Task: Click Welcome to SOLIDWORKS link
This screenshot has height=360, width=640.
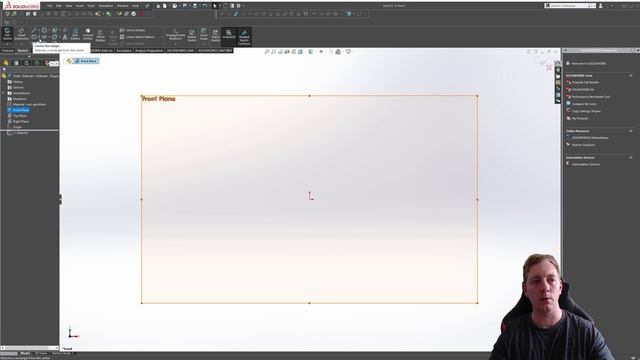Action: point(586,64)
